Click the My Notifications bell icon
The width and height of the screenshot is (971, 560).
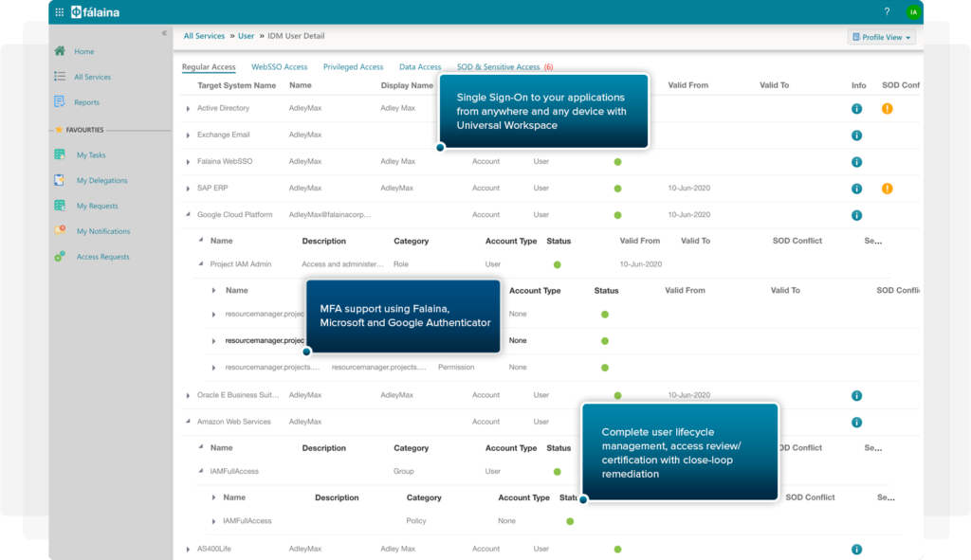pyautogui.click(x=60, y=230)
